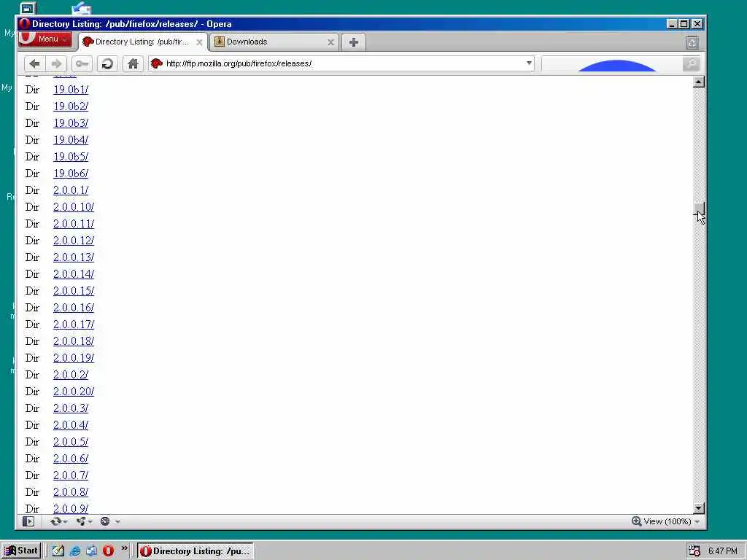
Task: Go back with the Back arrow button
Action: click(x=34, y=63)
